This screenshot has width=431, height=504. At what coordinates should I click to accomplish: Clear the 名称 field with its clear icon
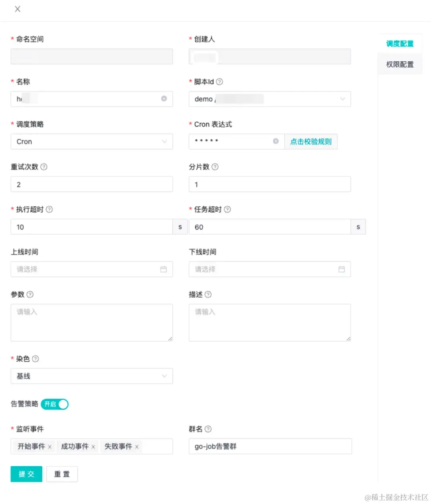164,99
